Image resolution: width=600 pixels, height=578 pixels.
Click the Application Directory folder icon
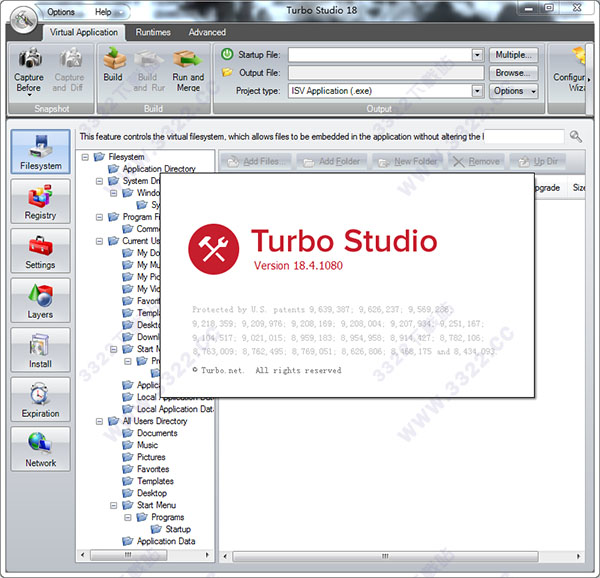click(x=113, y=168)
